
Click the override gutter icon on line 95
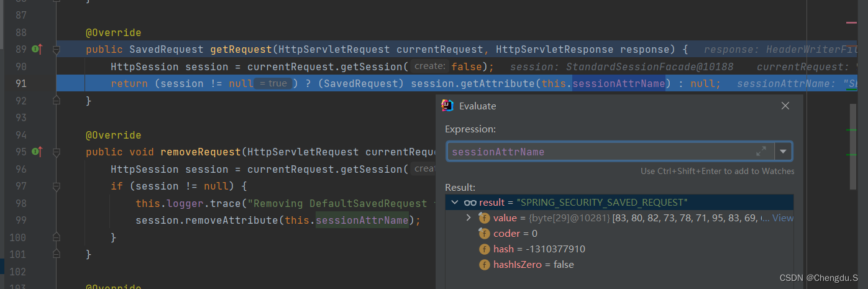tap(37, 152)
